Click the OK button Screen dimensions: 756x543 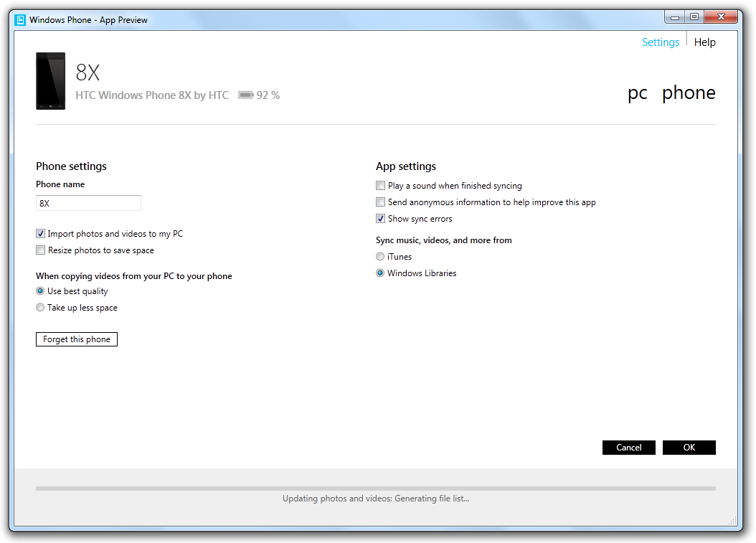pos(689,448)
